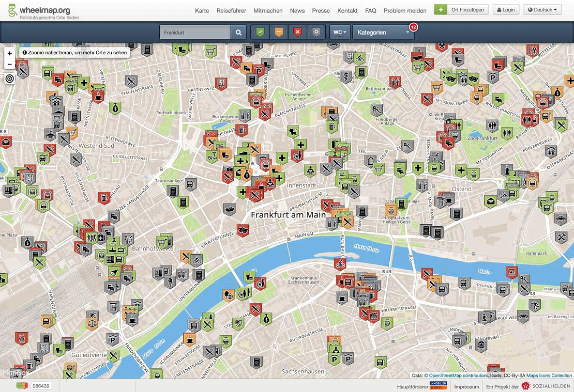Viewport: 574px width, 392px height.
Task: Select green money bag marker near Rothschildpark
Action: click(x=115, y=108)
